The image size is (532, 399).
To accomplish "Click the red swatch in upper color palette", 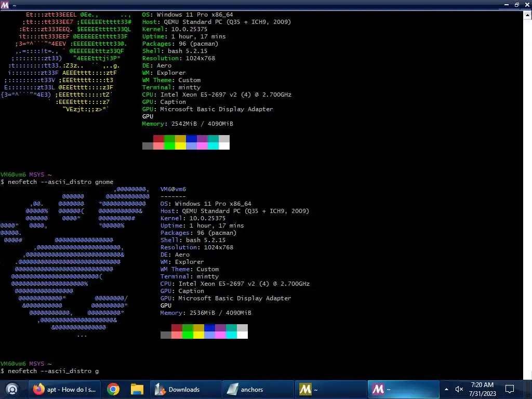I will click(x=158, y=138).
